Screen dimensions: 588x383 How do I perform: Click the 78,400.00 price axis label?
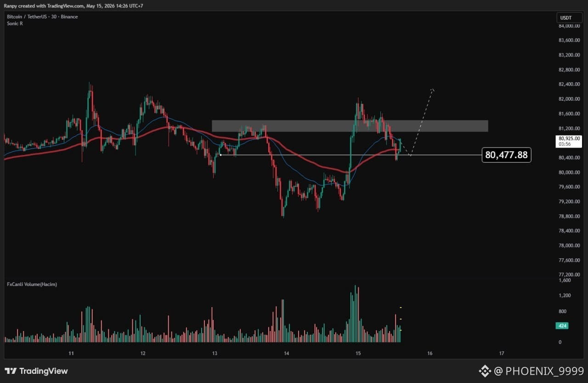pos(570,231)
